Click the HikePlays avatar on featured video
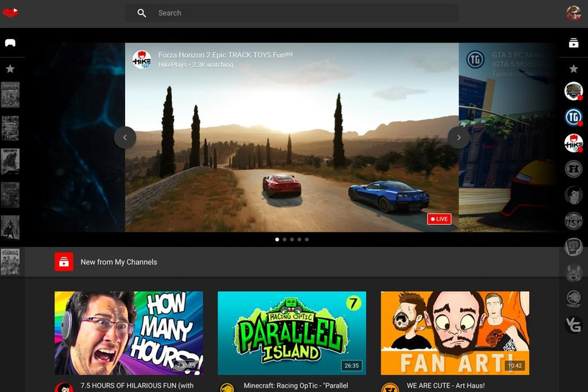The height and width of the screenshot is (392, 588). [x=142, y=60]
